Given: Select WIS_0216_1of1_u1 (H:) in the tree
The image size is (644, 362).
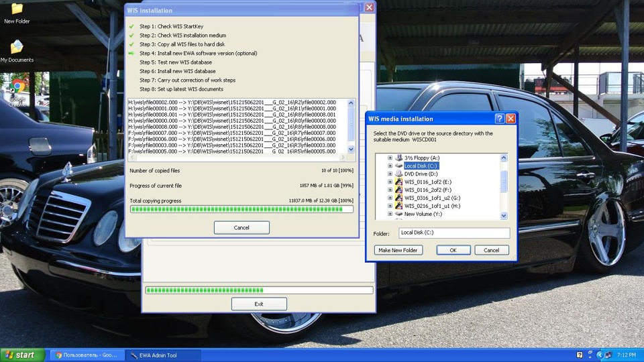Looking at the screenshot, I should [x=432, y=206].
